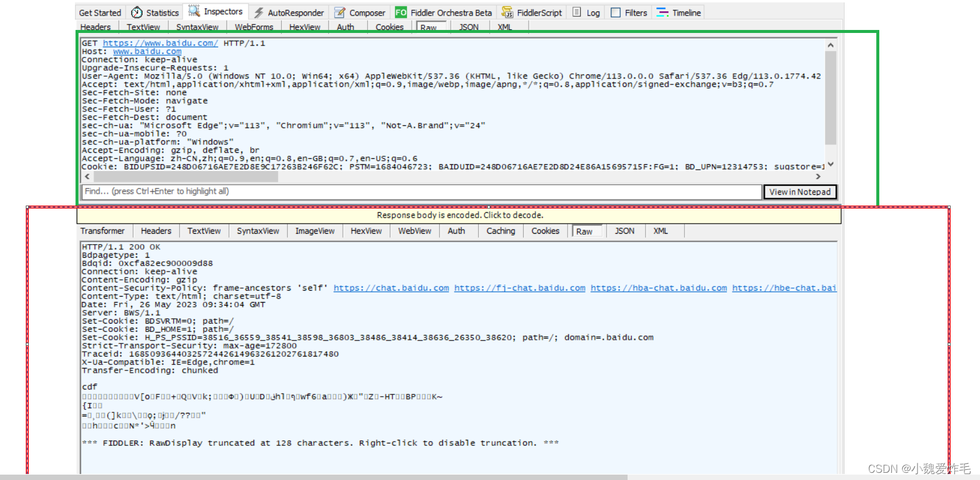Screen dimensions: 980x480
Task: Click the Log document icon
Action: coord(577,12)
